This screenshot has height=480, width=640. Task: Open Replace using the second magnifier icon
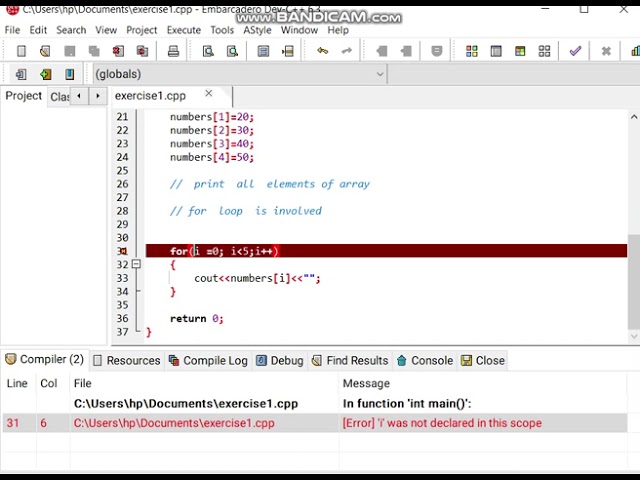(232, 51)
